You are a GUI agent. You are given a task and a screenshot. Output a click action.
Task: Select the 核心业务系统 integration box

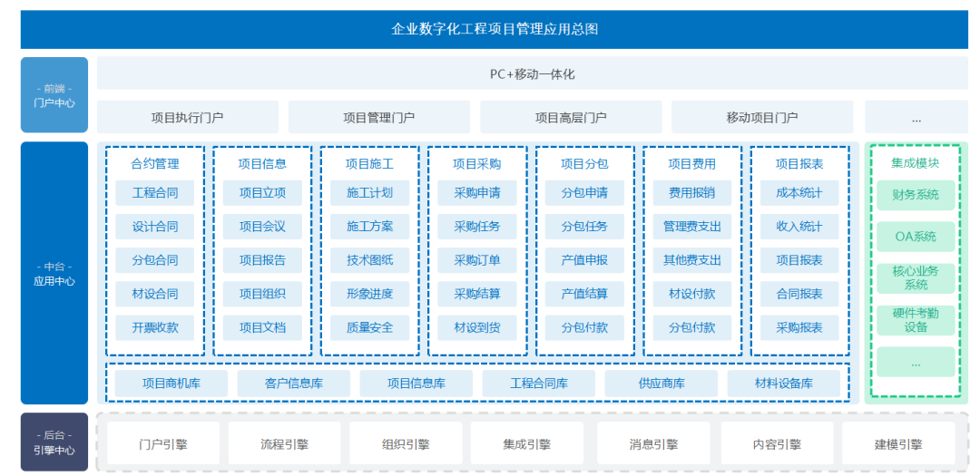pos(916,278)
